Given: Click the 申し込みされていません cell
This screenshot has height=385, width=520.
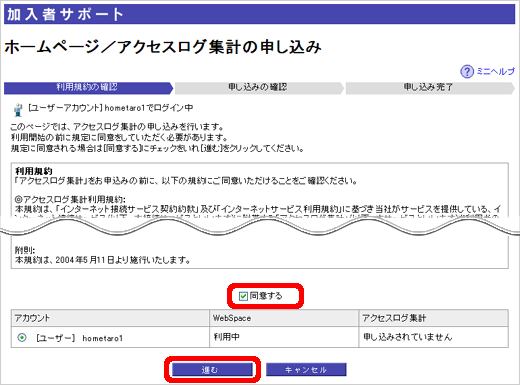Looking at the screenshot, I should pos(433,337).
